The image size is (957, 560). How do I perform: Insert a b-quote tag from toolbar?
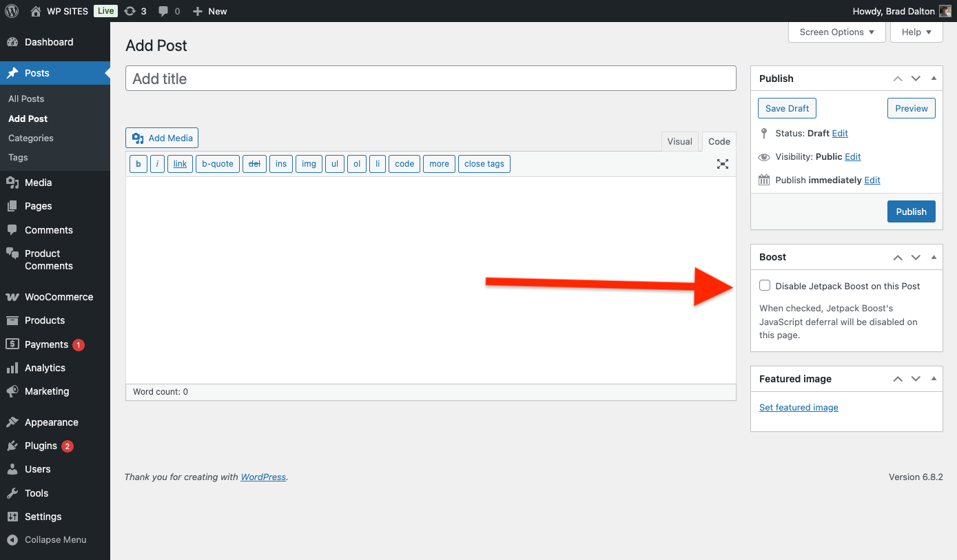point(218,164)
